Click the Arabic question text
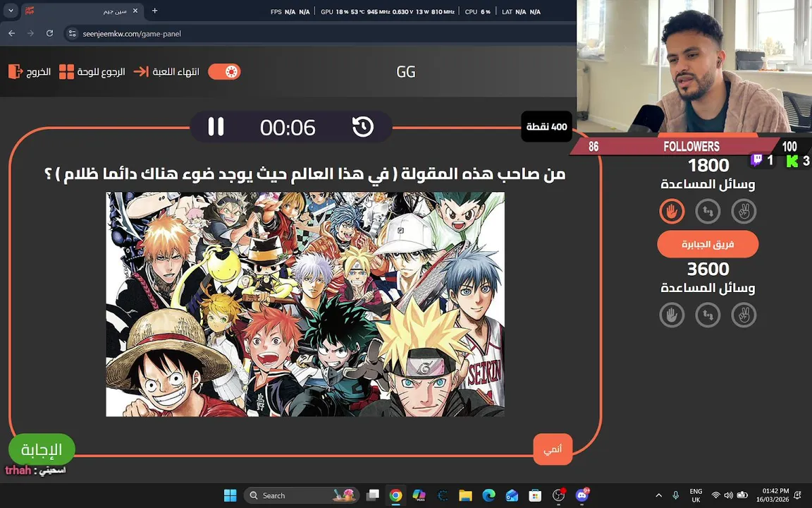 coord(305,174)
